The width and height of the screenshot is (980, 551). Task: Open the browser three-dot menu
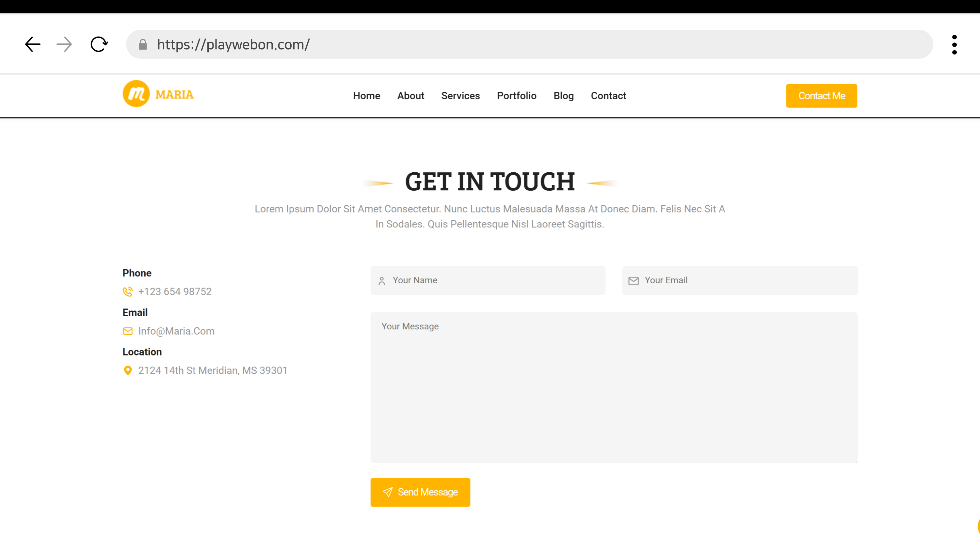pyautogui.click(x=954, y=44)
